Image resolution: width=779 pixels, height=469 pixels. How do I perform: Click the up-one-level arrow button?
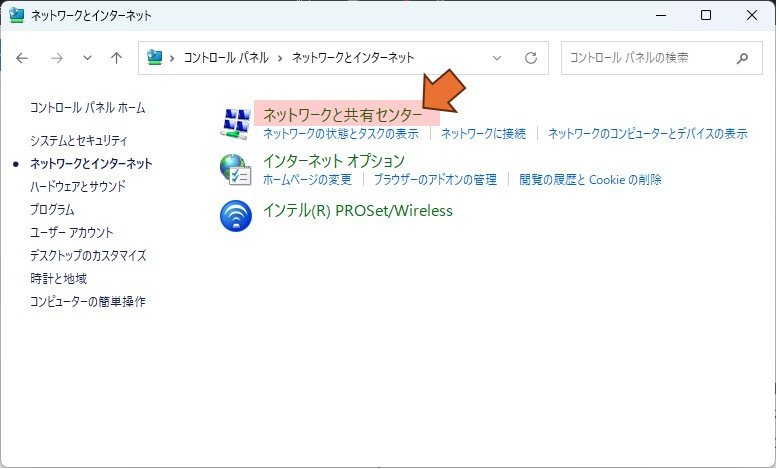(116, 58)
